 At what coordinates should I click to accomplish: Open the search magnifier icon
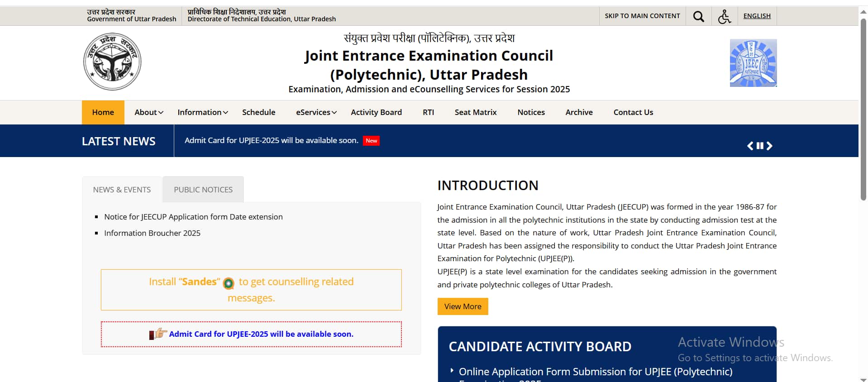698,17
